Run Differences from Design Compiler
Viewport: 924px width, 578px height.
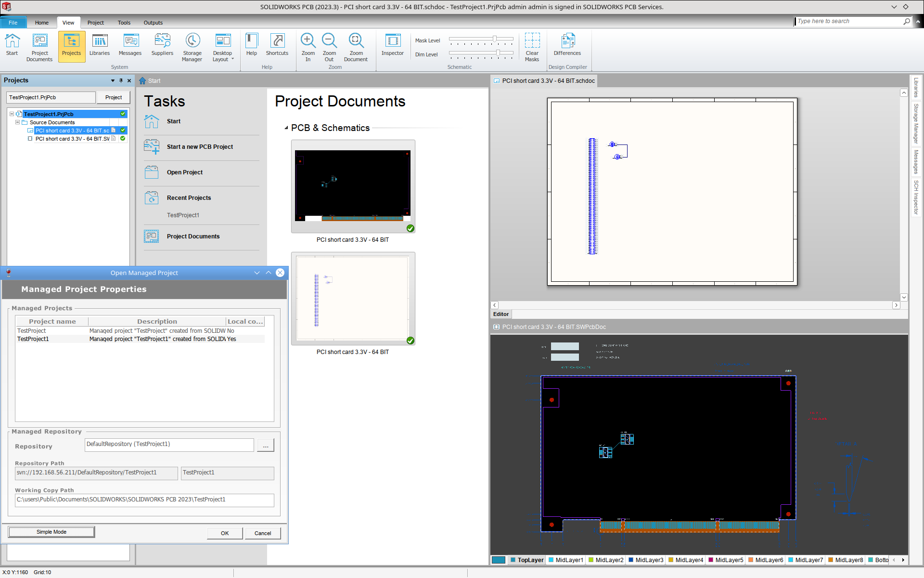point(567,46)
